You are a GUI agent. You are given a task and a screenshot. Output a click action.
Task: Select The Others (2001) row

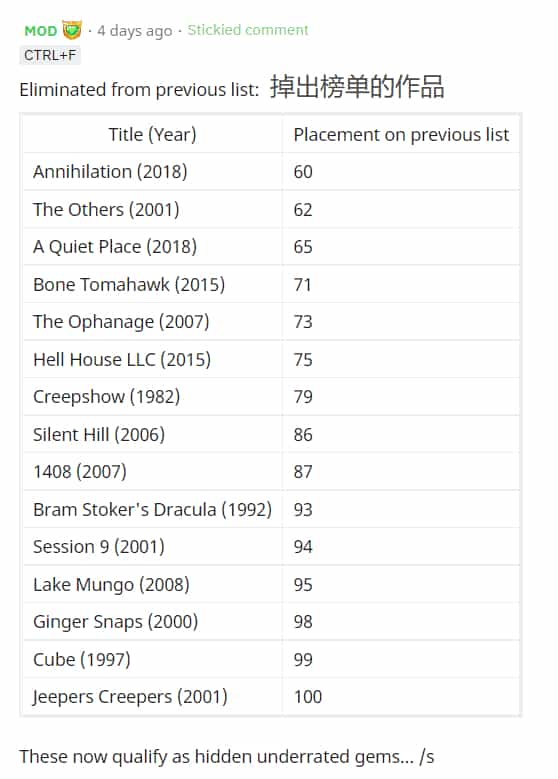[x=271, y=210]
